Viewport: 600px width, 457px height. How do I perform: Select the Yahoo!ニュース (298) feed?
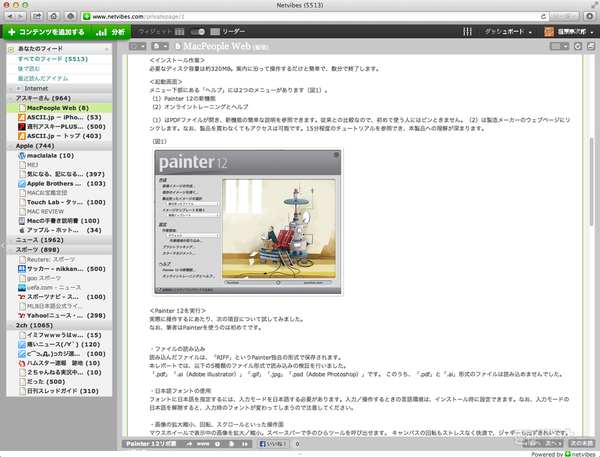click(59, 316)
